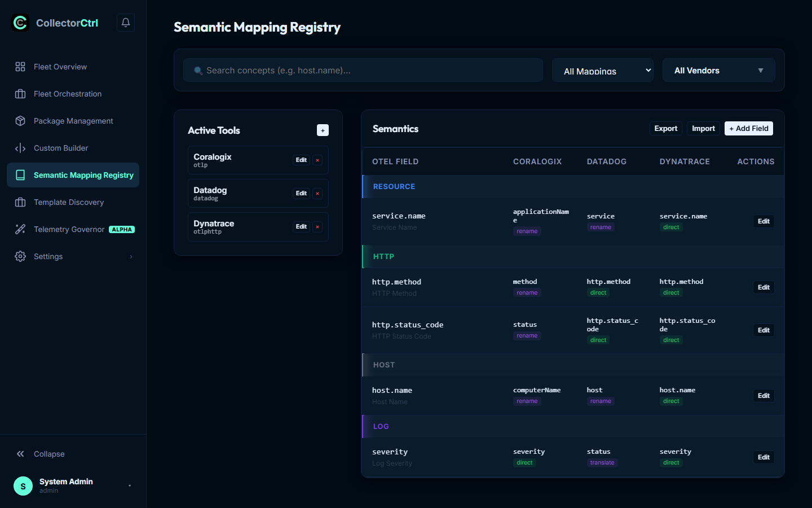Click the RESOURCE group header
Viewport: 812px width, 508px height.
coord(573,186)
